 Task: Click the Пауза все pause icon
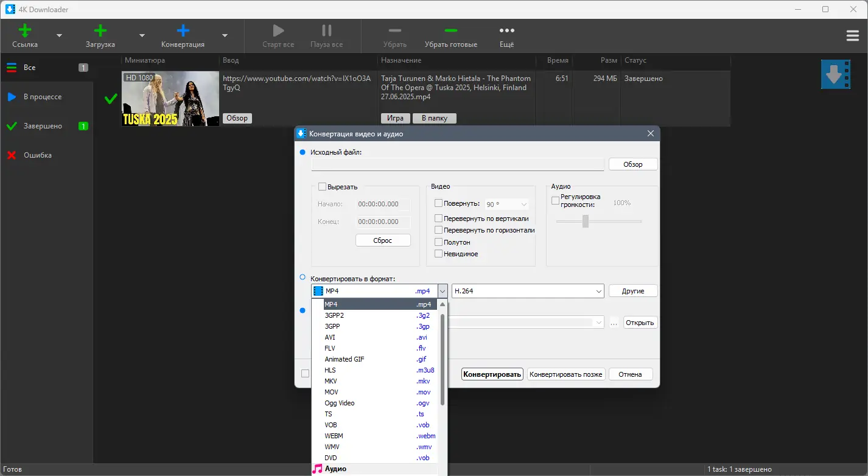pyautogui.click(x=327, y=30)
